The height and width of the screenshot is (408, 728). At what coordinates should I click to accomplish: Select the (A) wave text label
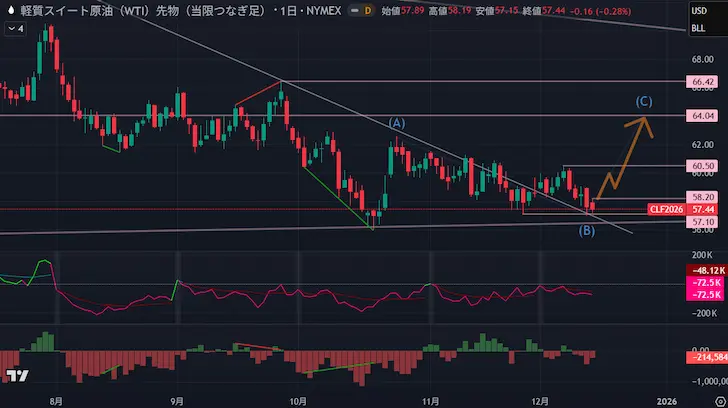click(397, 122)
